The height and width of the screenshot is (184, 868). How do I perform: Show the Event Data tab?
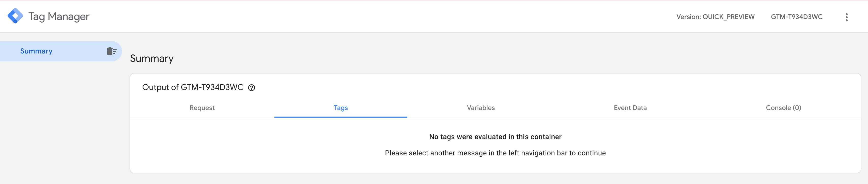point(630,108)
